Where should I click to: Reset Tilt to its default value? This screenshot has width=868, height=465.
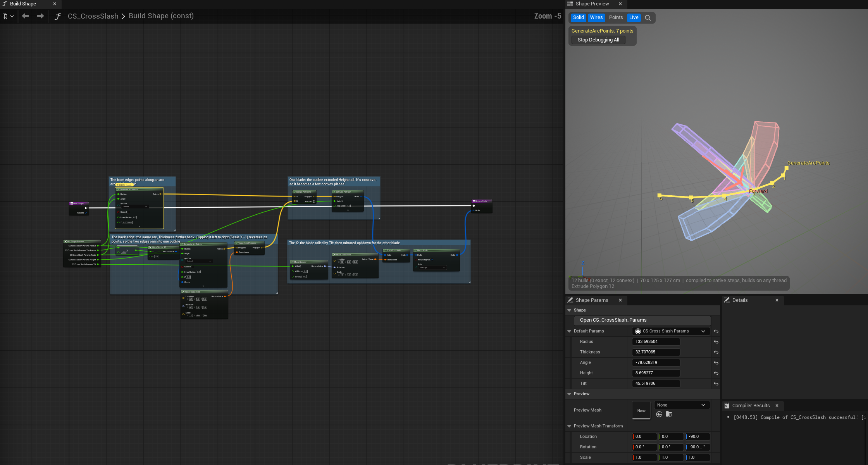pos(716,384)
